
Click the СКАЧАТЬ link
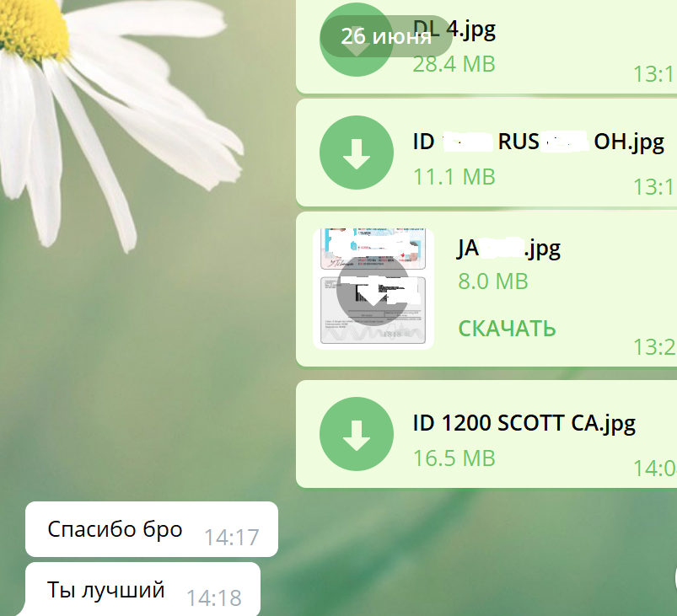[506, 329]
